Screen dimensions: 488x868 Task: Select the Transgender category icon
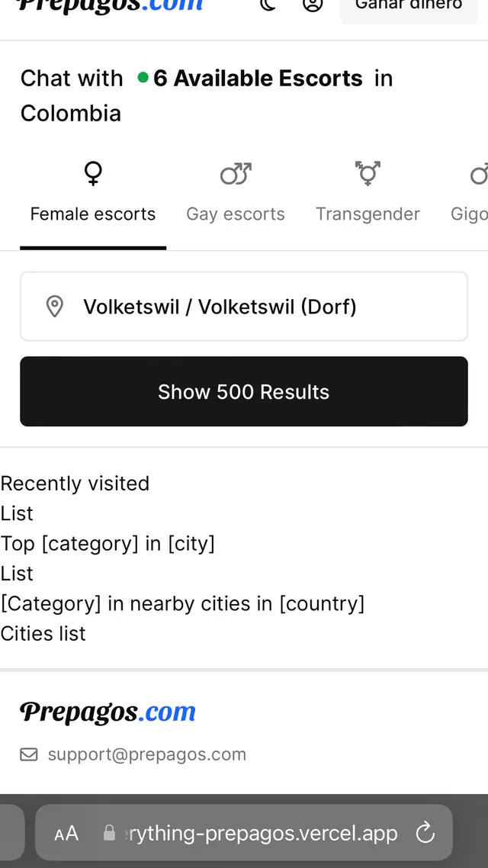[368, 173]
